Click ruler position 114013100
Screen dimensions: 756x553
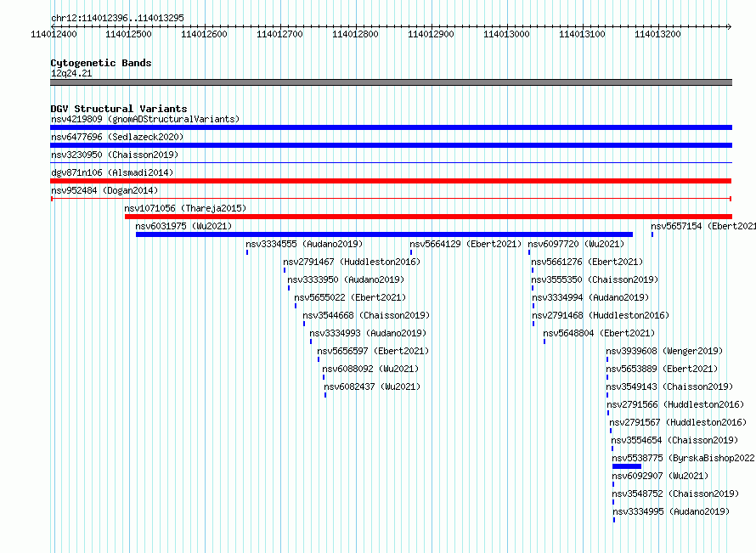[x=582, y=34]
